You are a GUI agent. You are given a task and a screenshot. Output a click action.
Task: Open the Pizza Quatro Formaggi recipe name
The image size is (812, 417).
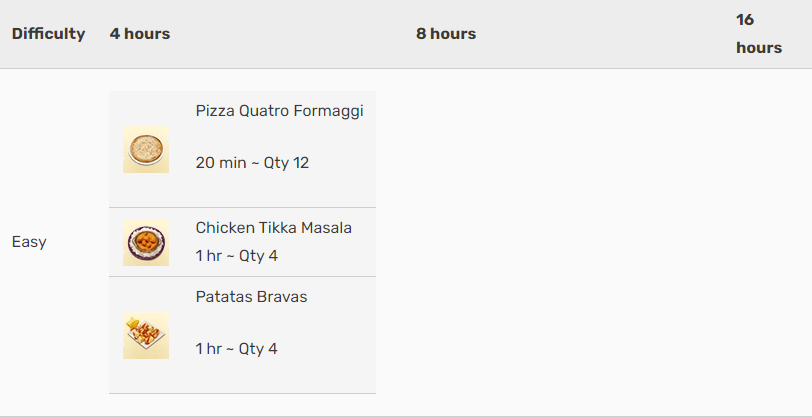coord(280,111)
